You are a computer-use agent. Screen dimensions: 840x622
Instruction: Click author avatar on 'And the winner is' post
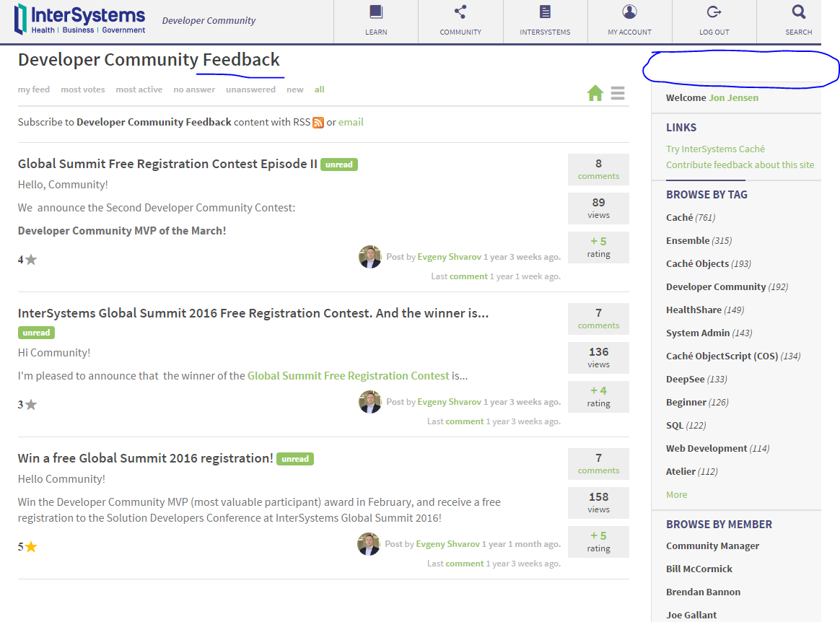click(x=369, y=402)
